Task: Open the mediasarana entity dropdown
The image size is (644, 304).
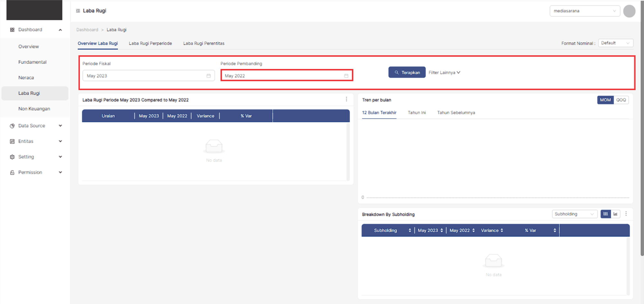Action: (584, 11)
